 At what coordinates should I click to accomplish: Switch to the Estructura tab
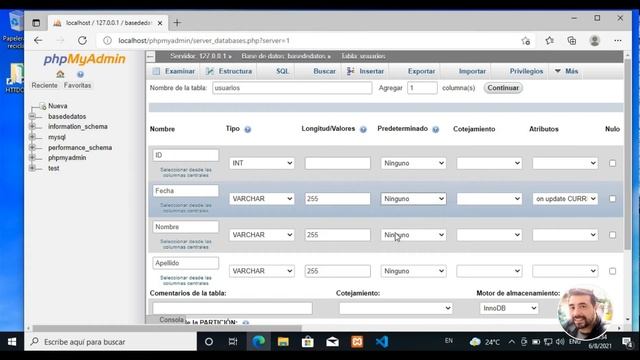pyautogui.click(x=229, y=71)
